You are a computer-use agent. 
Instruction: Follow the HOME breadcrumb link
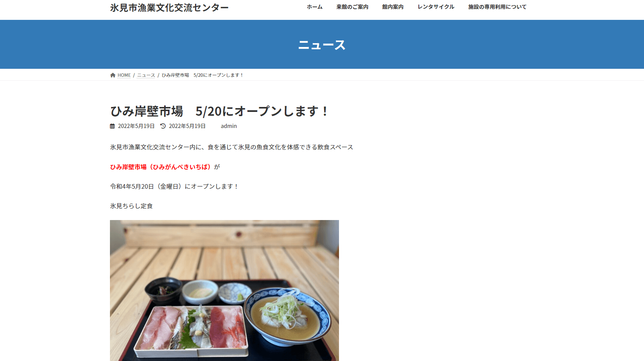[124, 75]
